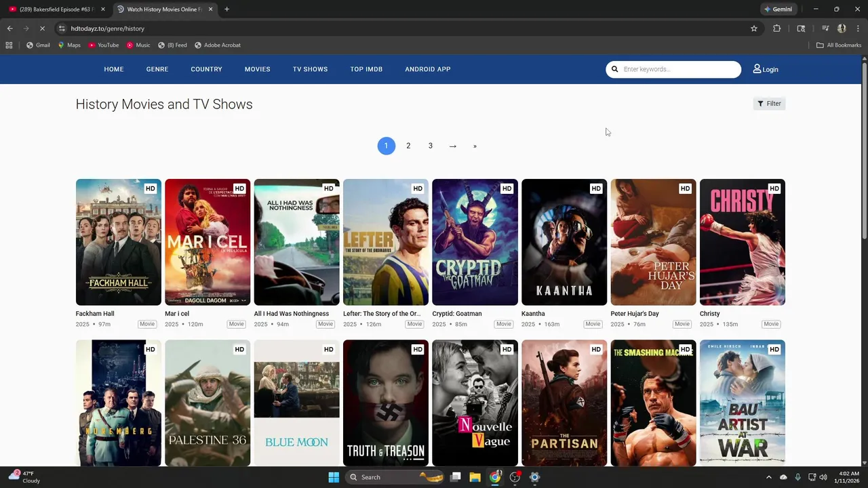Viewport: 868px width, 488px height.
Task: Open the Palestine 36 poster
Action: [x=208, y=403]
